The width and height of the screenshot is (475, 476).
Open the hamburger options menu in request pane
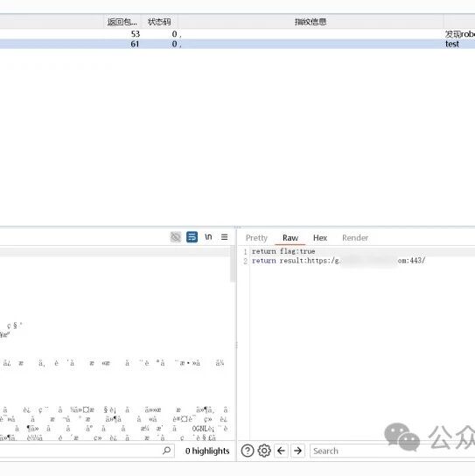[224, 237]
